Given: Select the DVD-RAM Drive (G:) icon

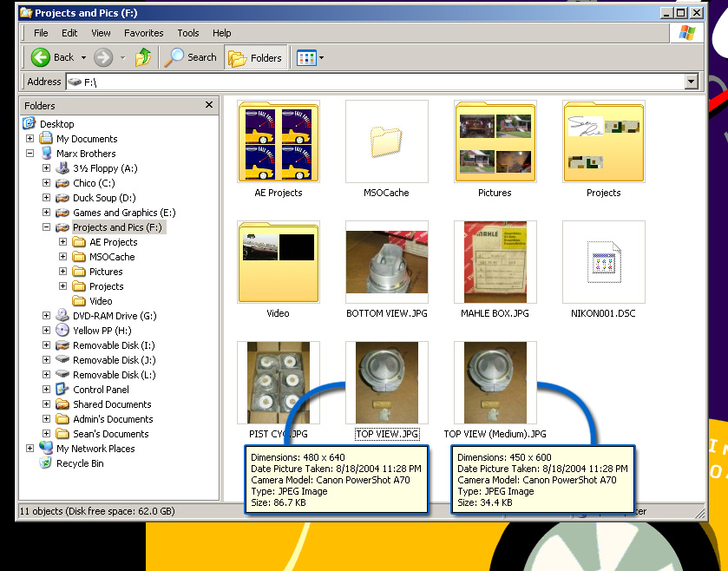Looking at the screenshot, I should point(62,315).
